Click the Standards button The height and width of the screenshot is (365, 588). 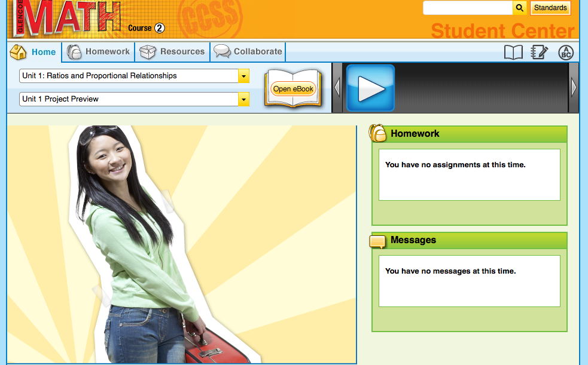[x=550, y=8]
